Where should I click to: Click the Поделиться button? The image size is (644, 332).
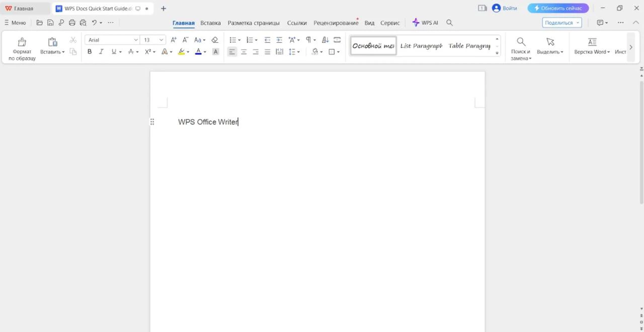coord(558,22)
